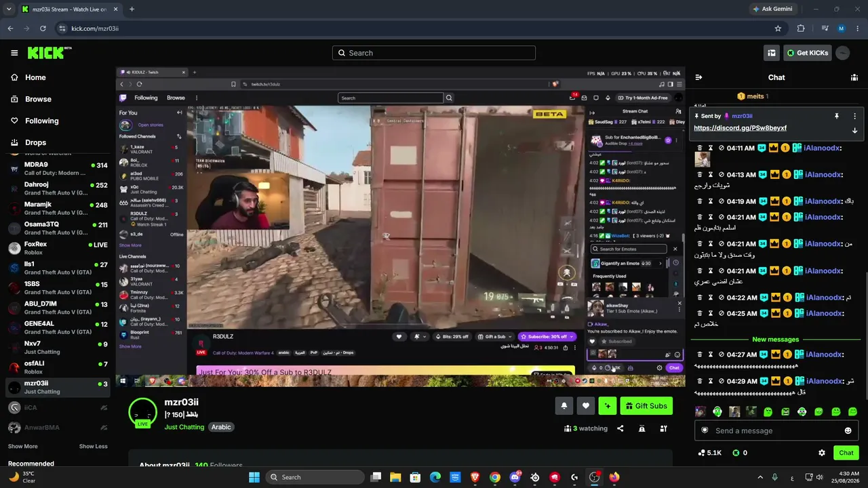Open the KICKs balance showing 0

tap(740, 453)
